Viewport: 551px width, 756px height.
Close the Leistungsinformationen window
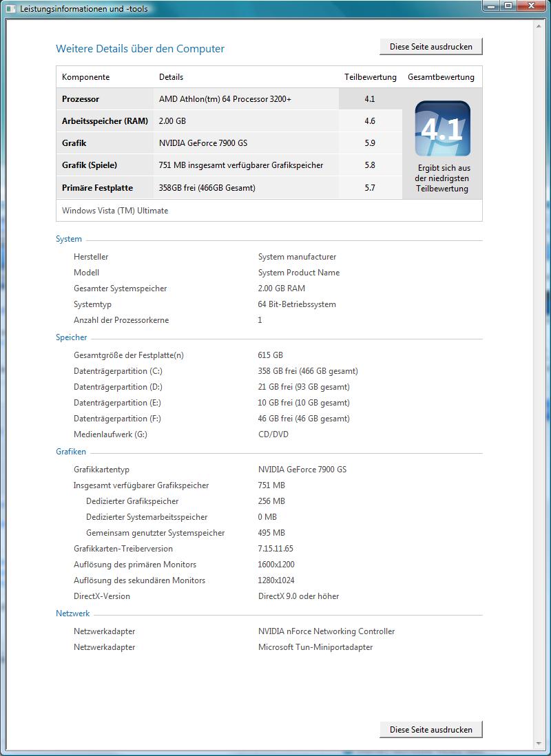pyautogui.click(x=531, y=6)
